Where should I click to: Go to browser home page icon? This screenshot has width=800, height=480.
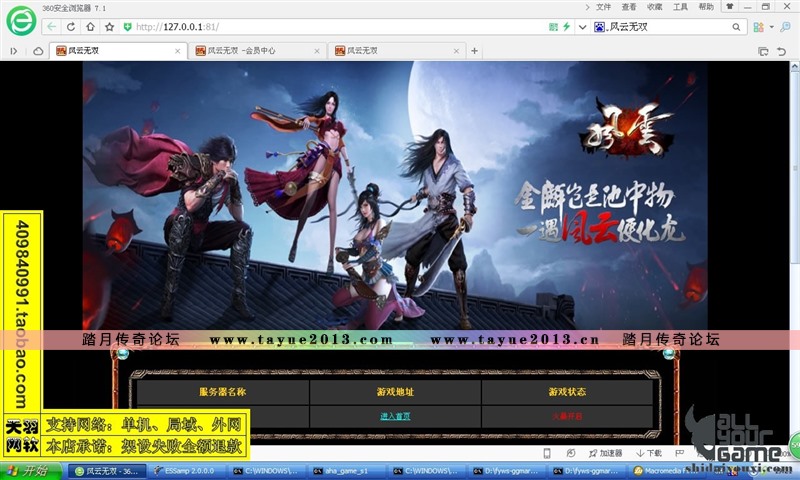(x=90, y=27)
